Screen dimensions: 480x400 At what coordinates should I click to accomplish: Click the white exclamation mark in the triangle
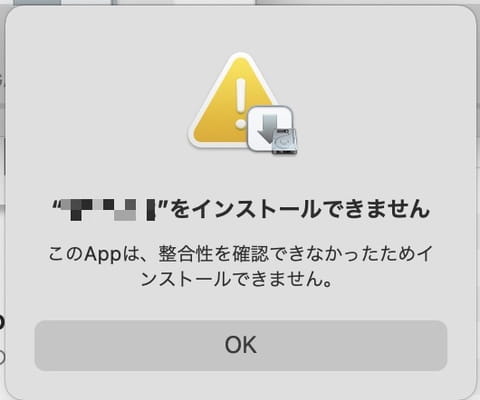point(240,104)
